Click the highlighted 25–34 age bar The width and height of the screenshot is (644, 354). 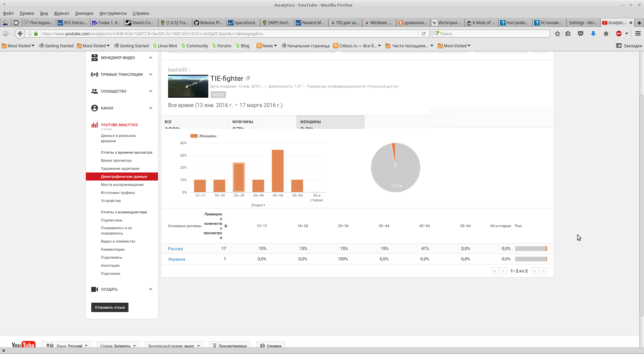[239, 178]
